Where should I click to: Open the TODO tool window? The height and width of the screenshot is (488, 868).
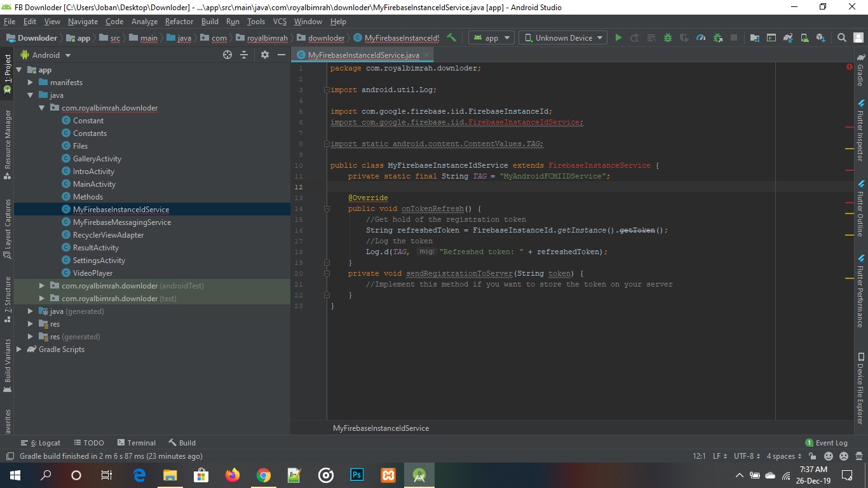(x=88, y=443)
